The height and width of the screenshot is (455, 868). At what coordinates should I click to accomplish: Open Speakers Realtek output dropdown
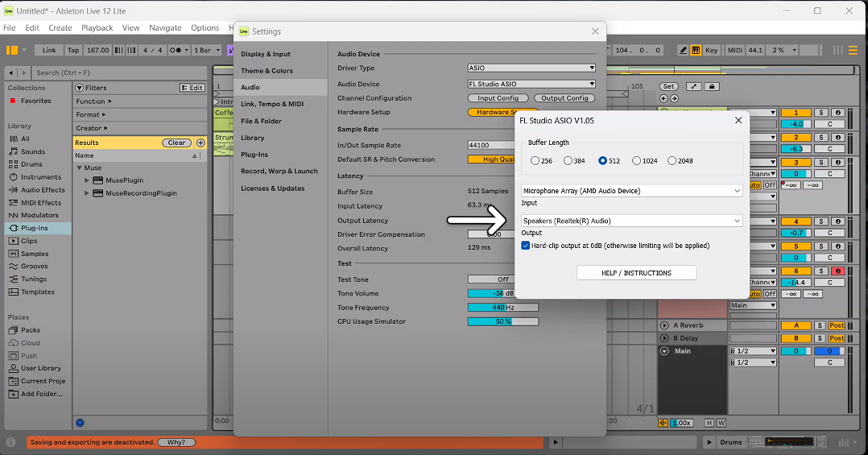[x=631, y=221]
